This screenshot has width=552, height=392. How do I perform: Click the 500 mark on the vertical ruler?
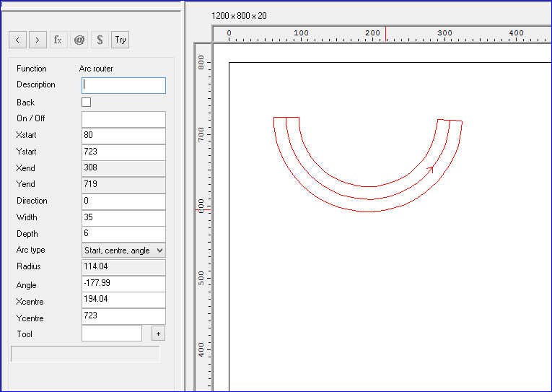(201, 278)
